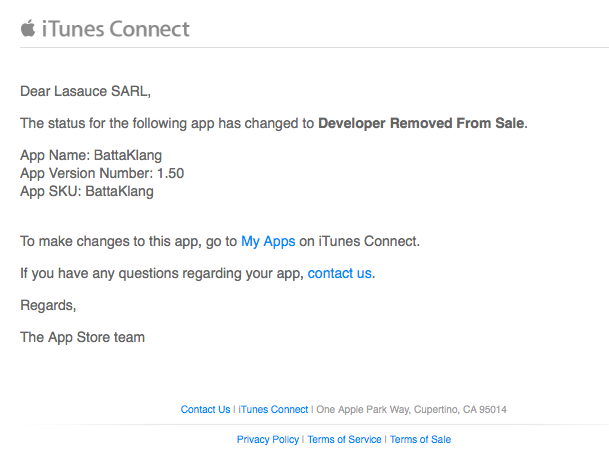Click 'The App Store team' signature
The image size is (609, 461).
[82, 337]
